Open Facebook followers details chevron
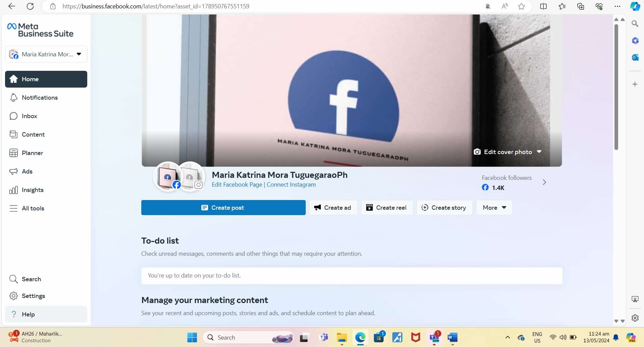 point(544,182)
